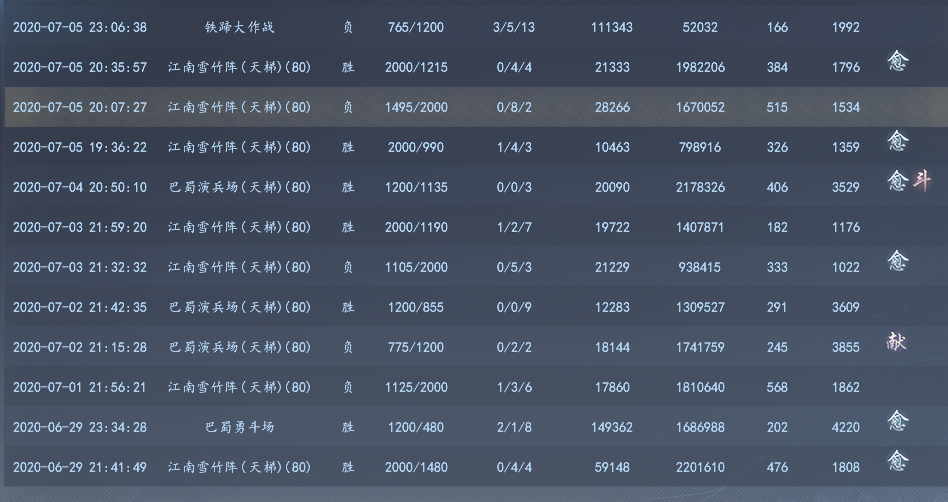Click score 1200/480
Viewport: 948px width, 502px height.
tap(416, 427)
